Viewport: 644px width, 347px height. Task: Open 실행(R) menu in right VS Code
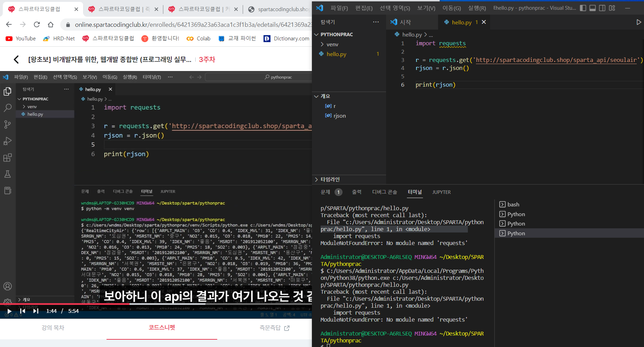pos(477,8)
